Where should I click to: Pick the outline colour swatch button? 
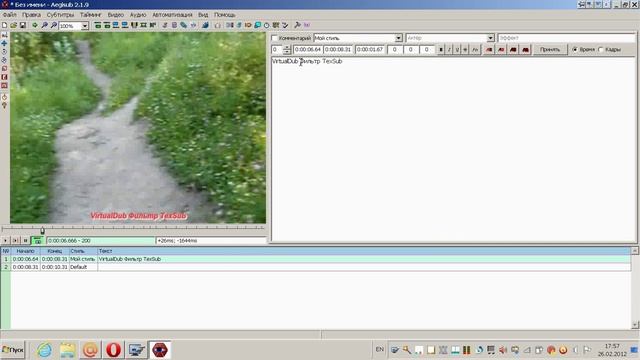pos(513,49)
